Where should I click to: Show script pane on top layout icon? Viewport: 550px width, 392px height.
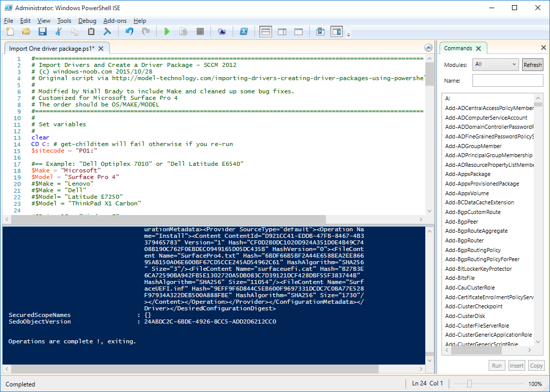(x=266, y=31)
